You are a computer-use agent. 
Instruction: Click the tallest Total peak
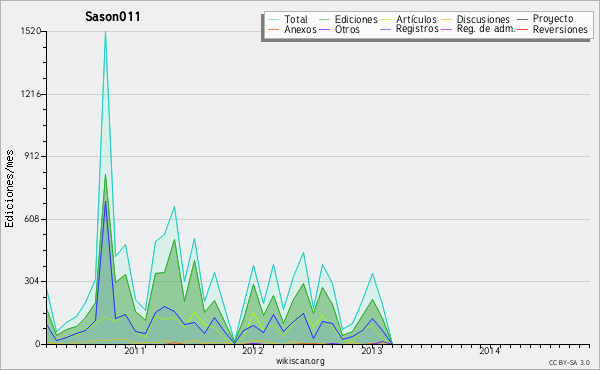click(x=105, y=32)
